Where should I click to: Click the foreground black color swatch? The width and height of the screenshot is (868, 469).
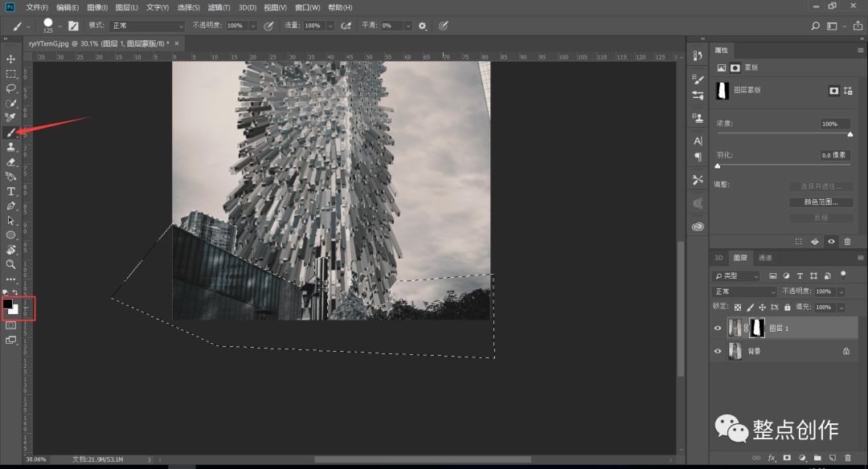8,304
